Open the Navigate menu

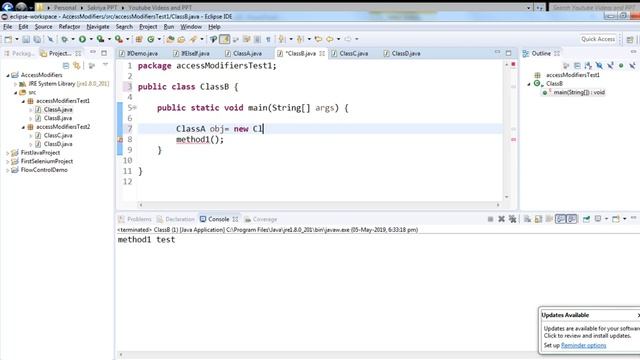[x=98, y=27]
